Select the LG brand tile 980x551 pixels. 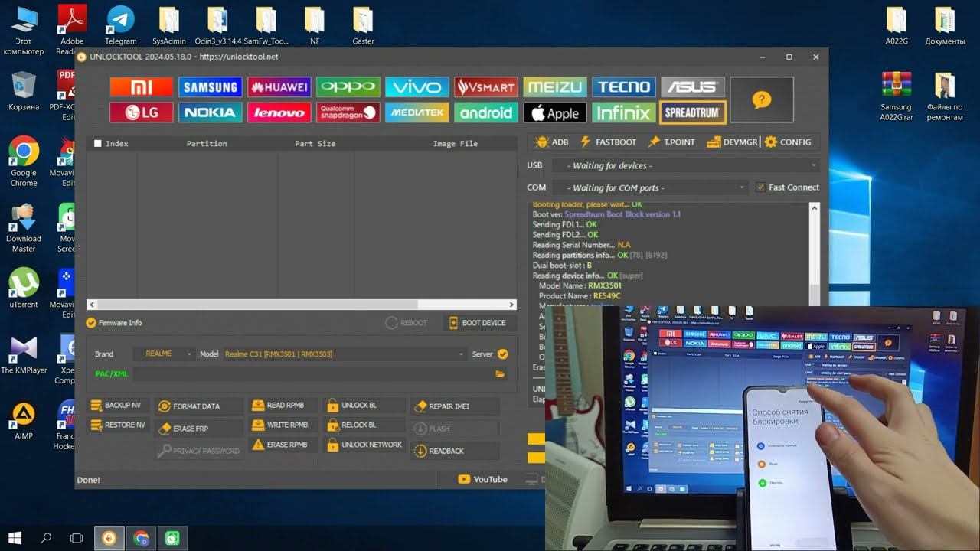point(142,112)
